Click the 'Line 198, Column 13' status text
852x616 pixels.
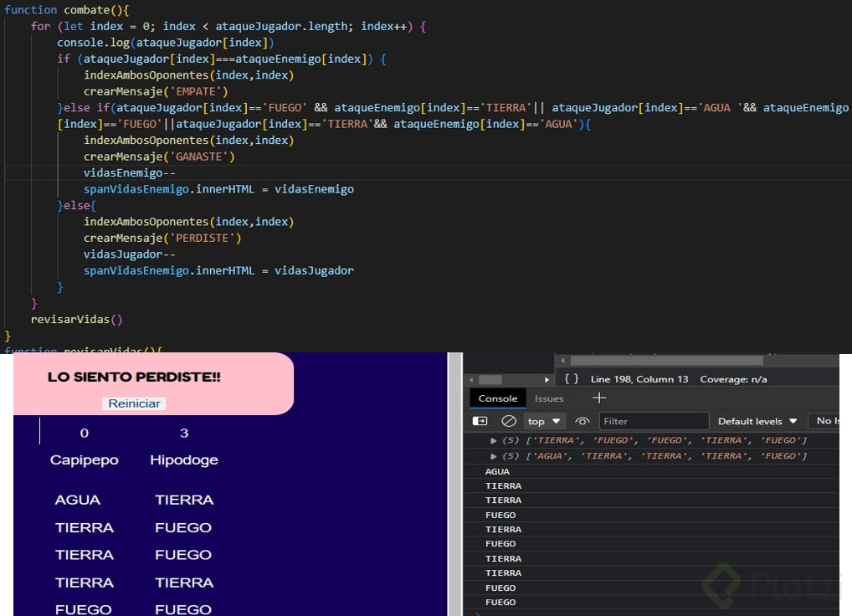[639, 379]
